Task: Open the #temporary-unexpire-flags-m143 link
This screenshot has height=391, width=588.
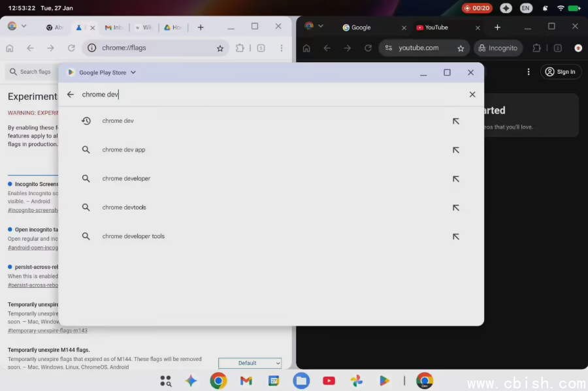Action: tap(48, 331)
